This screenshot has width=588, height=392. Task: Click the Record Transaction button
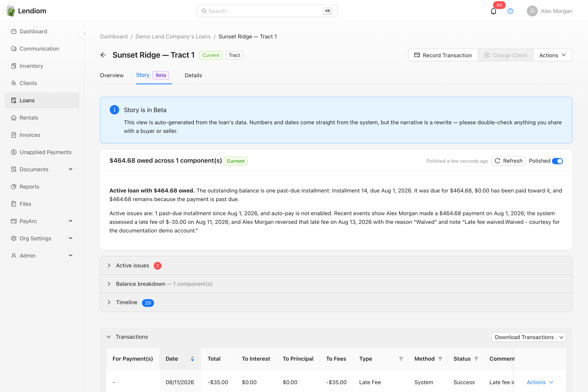pos(443,55)
